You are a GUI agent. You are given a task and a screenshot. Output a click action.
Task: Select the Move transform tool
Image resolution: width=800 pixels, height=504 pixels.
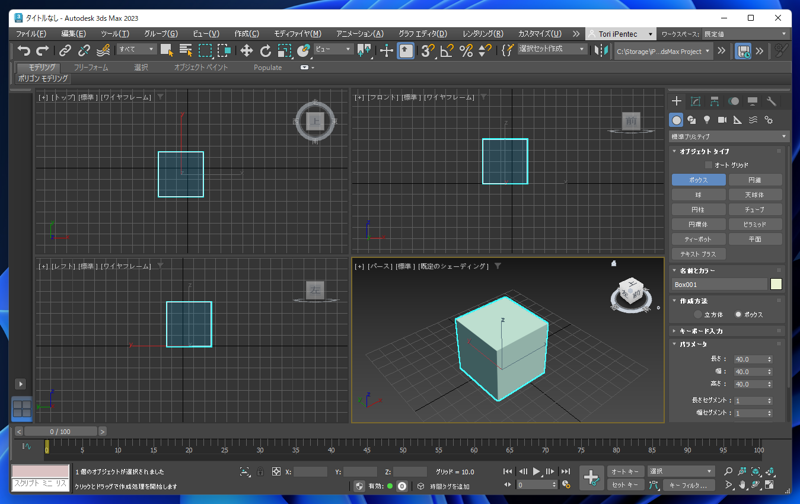[x=246, y=50]
